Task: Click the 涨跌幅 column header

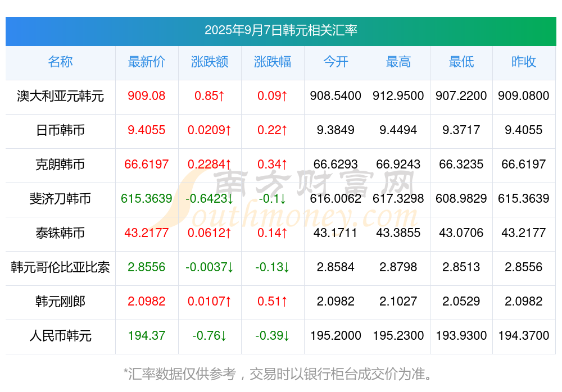Action: point(273,62)
